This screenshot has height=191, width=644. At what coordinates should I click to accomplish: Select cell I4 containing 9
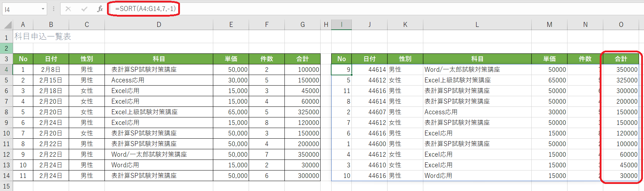point(341,70)
